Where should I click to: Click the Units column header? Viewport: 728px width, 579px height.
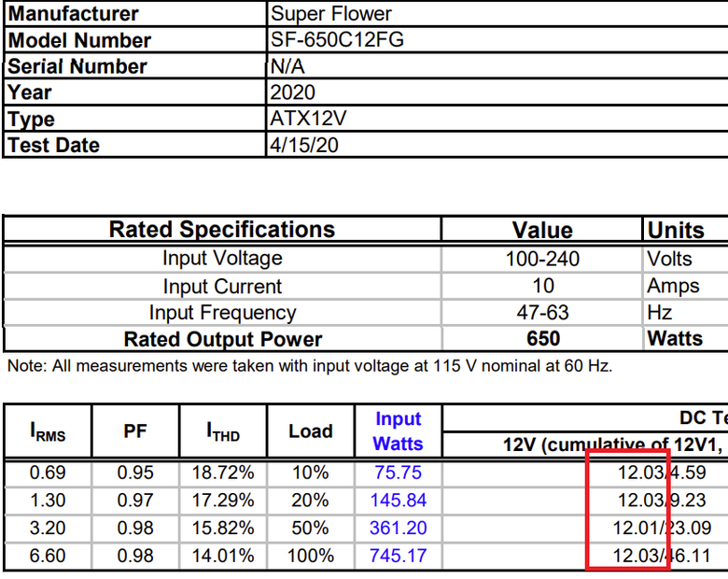pos(676,230)
